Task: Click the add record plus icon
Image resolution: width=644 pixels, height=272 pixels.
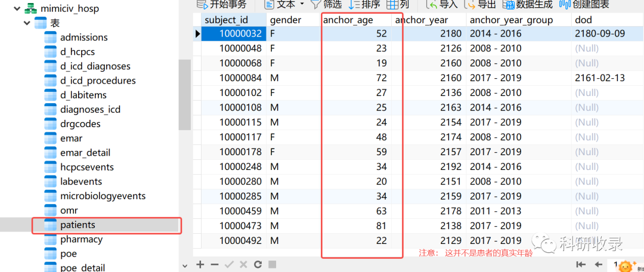Action: pos(200,264)
